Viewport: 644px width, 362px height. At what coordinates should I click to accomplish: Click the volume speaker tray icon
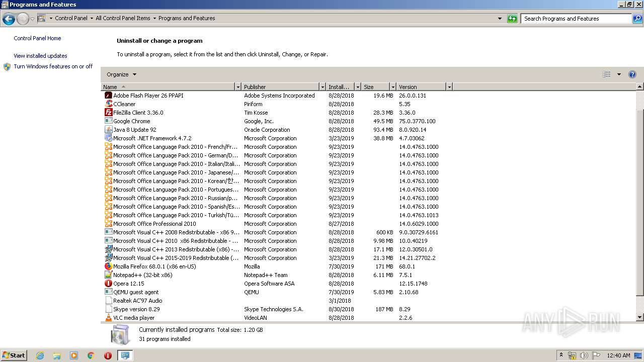[x=584, y=355]
